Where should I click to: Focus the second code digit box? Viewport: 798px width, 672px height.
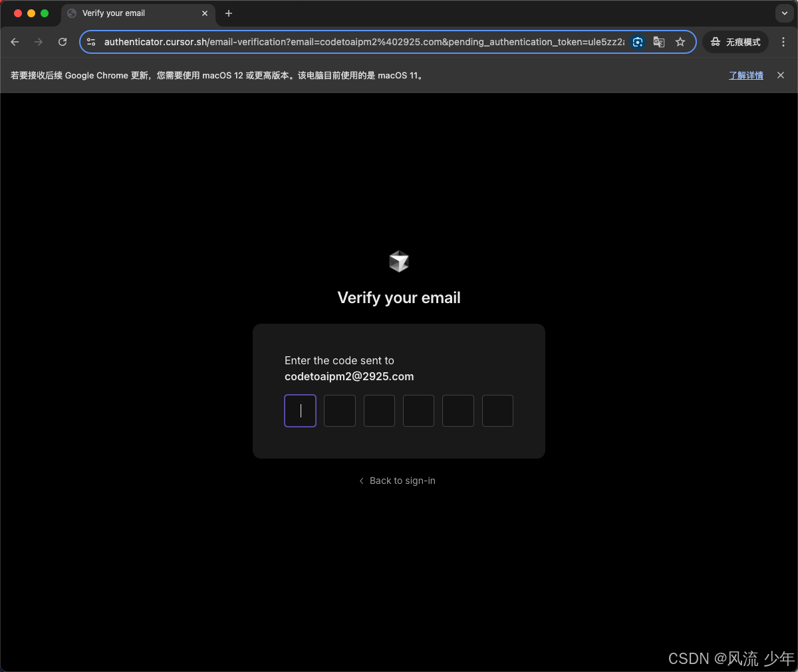point(340,411)
